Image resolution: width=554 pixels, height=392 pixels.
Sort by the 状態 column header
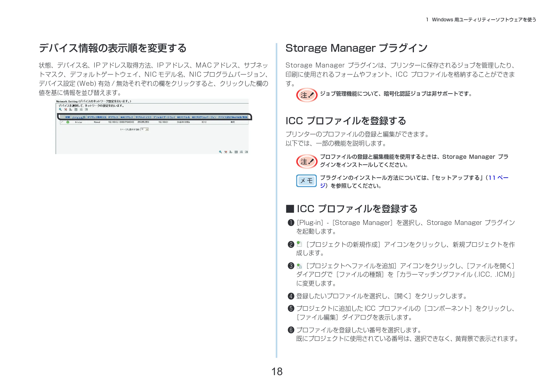68,117
